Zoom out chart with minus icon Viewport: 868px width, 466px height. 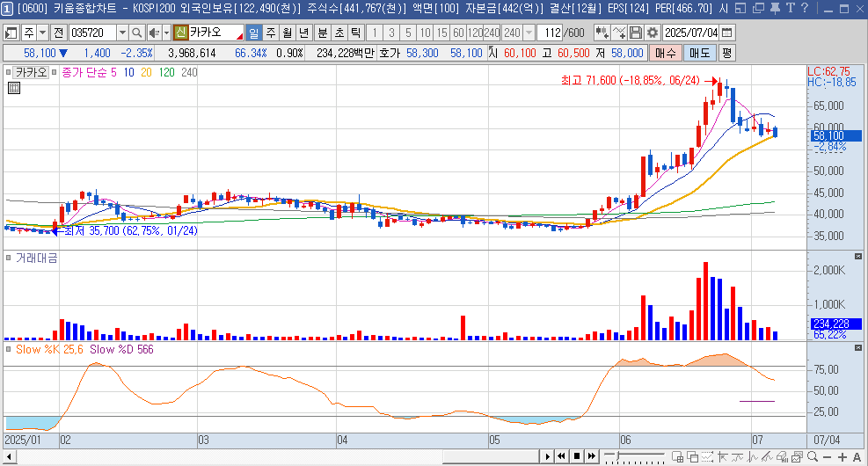[827, 456]
